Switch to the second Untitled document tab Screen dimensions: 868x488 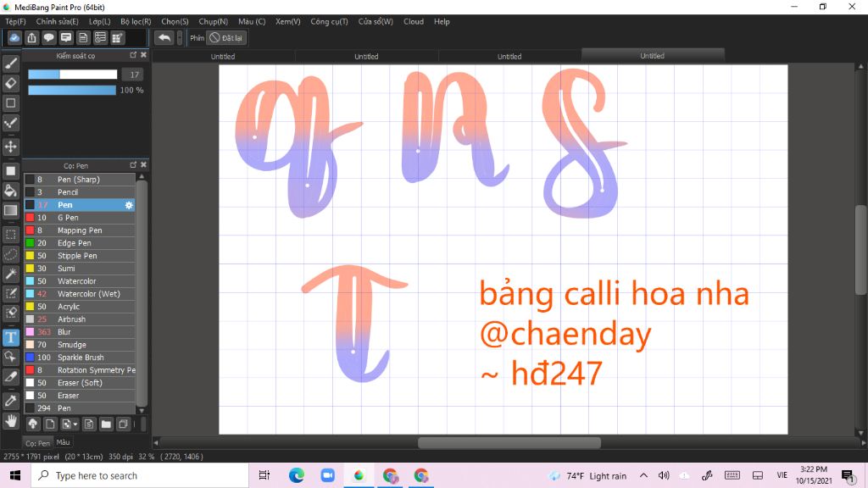(x=366, y=57)
